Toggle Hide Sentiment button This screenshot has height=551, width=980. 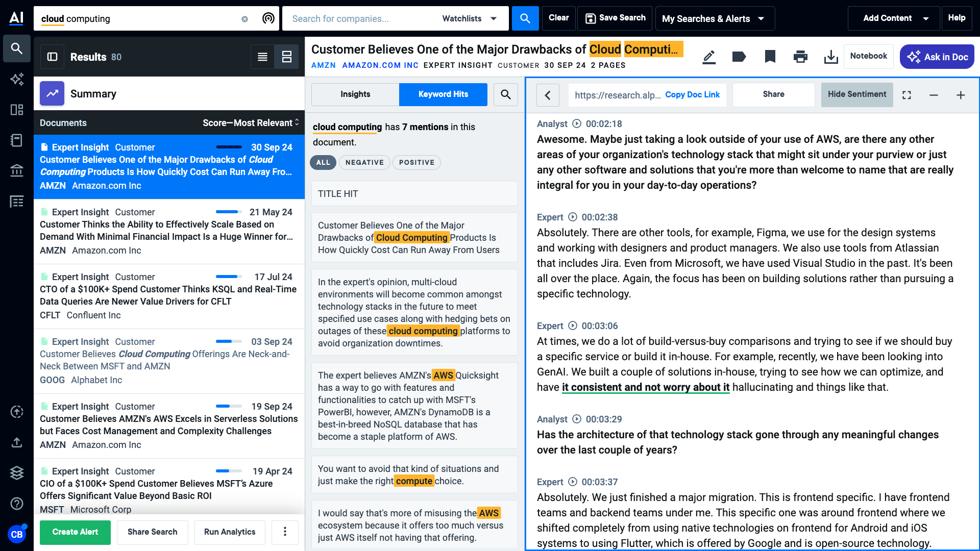click(857, 94)
